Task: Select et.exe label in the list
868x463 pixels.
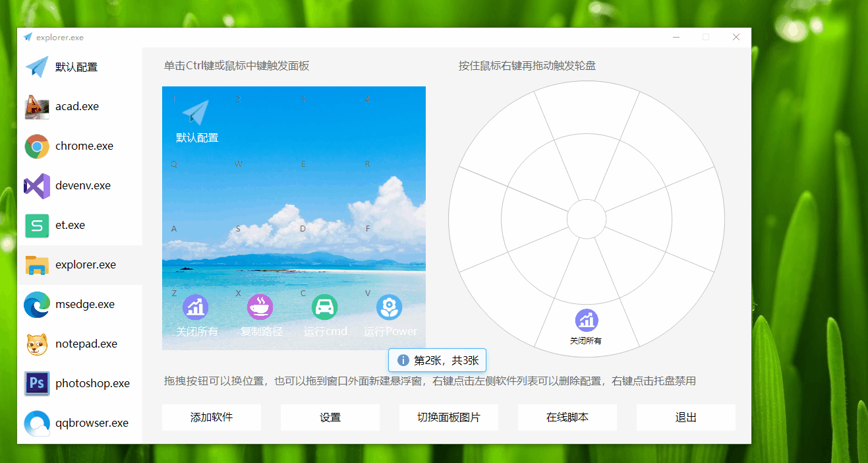Action: 70,225
